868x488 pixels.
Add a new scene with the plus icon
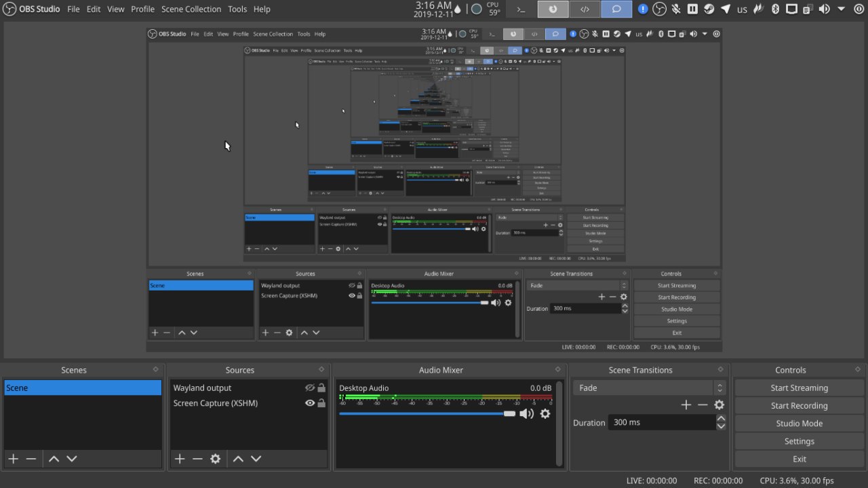[13, 459]
